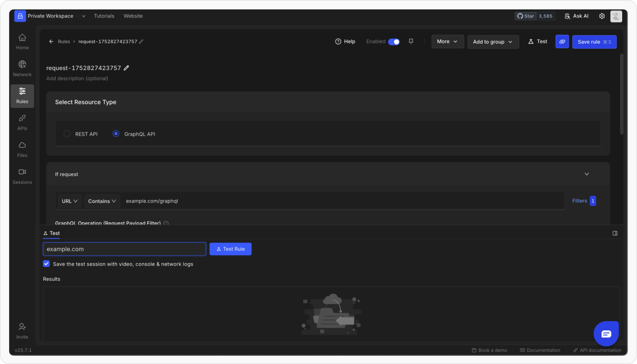637x364 pixels.
Task: Open the chat support bubble
Action: pos(606,334)
